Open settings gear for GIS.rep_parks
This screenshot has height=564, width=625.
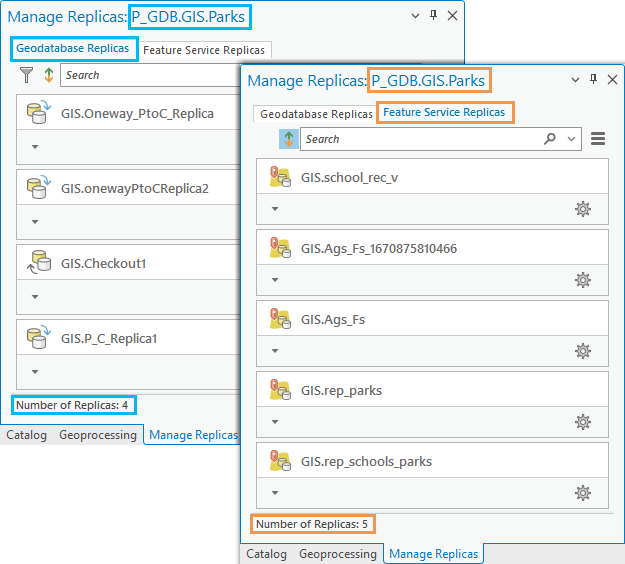point(583,422)
